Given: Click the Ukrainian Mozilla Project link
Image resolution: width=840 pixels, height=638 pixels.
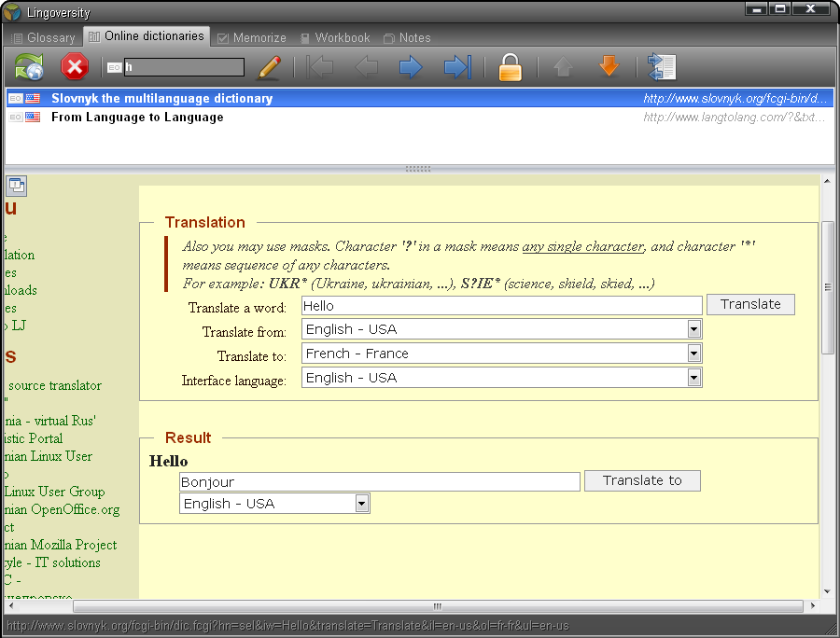Looking at the screenshot, I should [x=58, y=545].
